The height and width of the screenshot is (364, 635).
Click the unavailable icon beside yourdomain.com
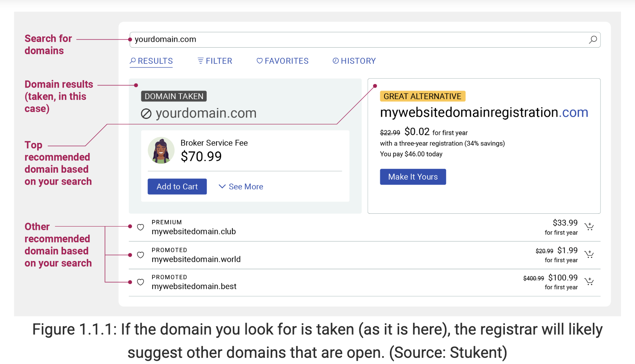146,113
